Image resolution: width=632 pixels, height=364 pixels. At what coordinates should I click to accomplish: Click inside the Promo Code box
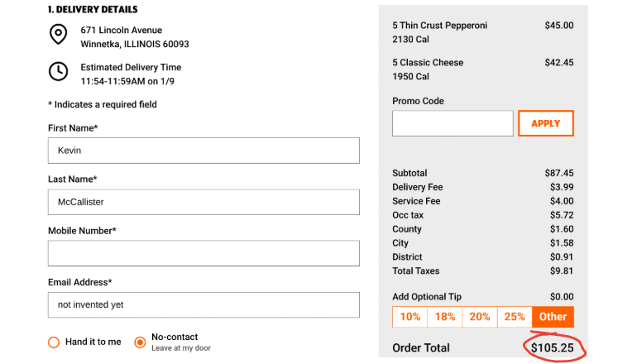pos(452,124)
